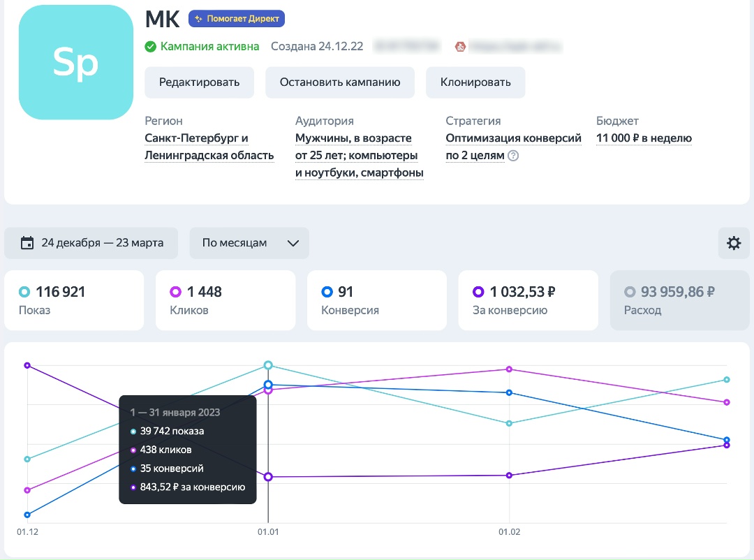This screenshot has width=754, height=560.
Task: Toggle the За конверсию metric card
Action: click(x=528, y=300)
